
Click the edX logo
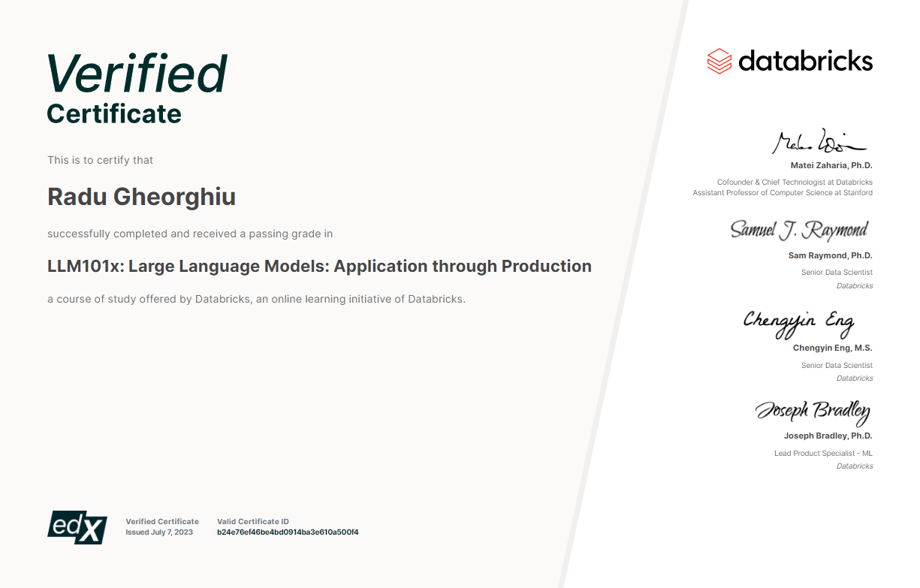[x=77, y=526]
